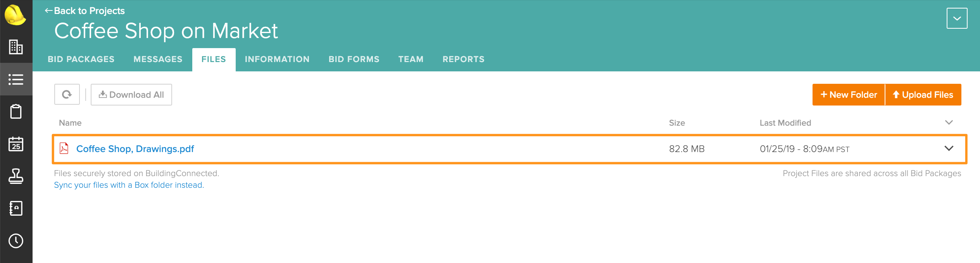Click the stamp icon in sidebar

(x=16, y=176)
